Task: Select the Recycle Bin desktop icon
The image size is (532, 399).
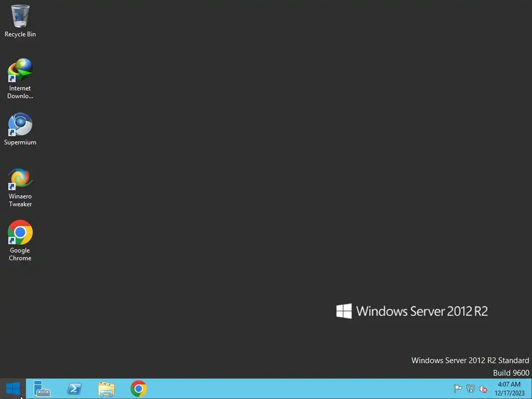Action: click(x=20, y=20)
